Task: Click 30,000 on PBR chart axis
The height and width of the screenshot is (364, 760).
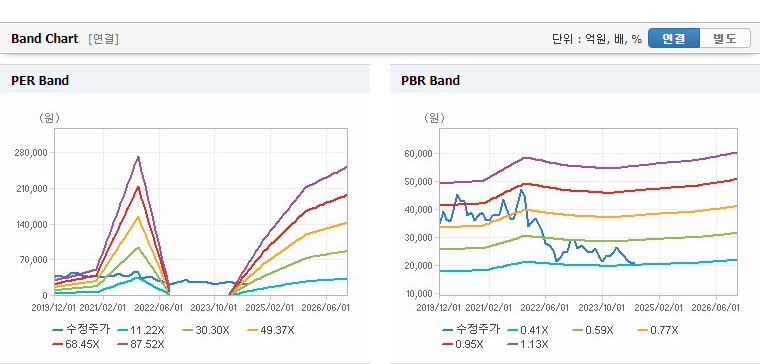Action: coord(418,237)
